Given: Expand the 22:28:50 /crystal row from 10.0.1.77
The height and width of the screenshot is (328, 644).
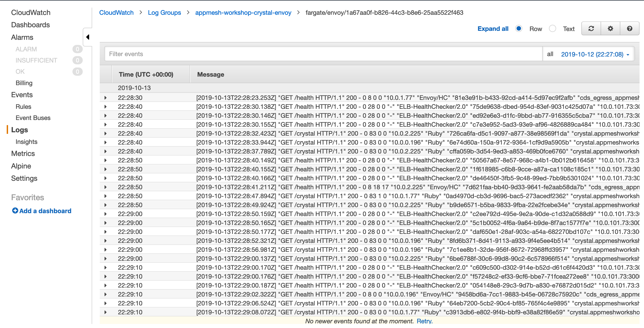Looking at the screenshot, I should click(106, 196).
